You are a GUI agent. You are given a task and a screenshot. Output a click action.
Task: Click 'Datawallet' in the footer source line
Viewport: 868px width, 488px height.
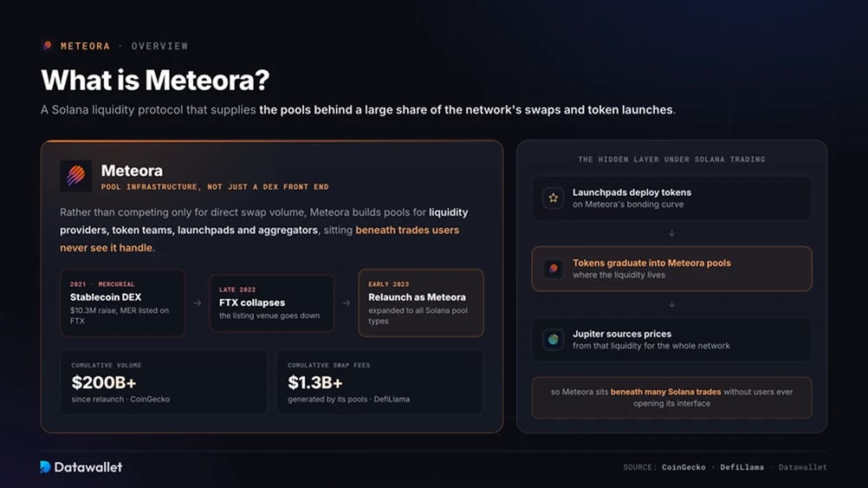pos(803,467)
